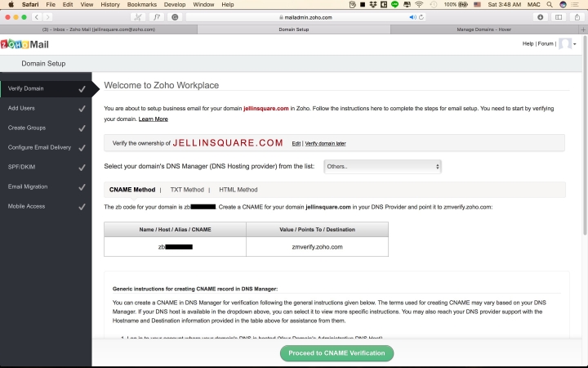Go back with Safari's back arrow
This screenshot has width=588, height=368.
point(37,17)
